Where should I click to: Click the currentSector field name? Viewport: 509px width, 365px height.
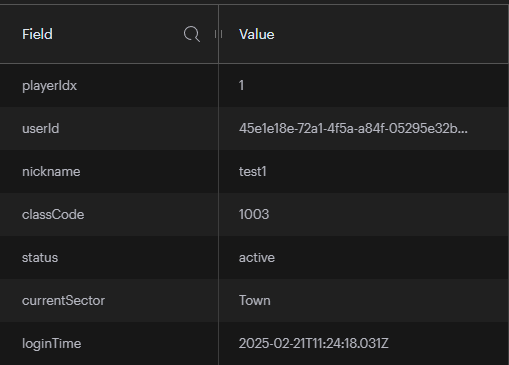coord(63,301)
